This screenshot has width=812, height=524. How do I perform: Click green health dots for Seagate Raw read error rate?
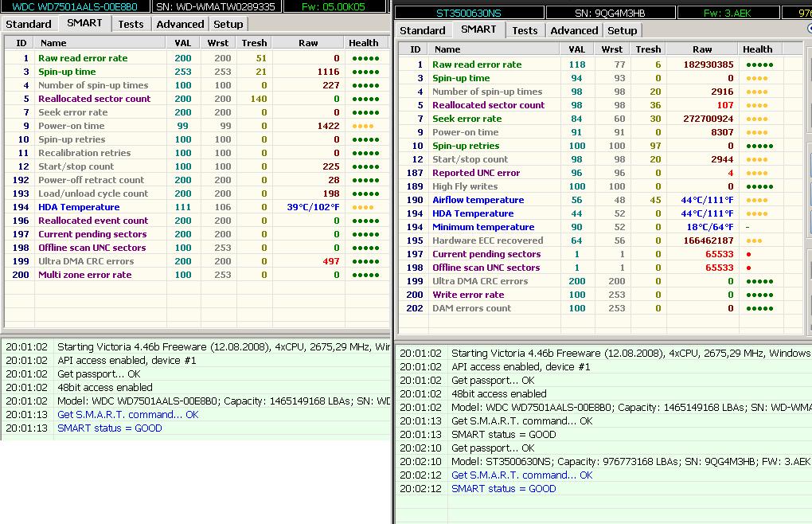pyautogui.click(x=759, y=65)
